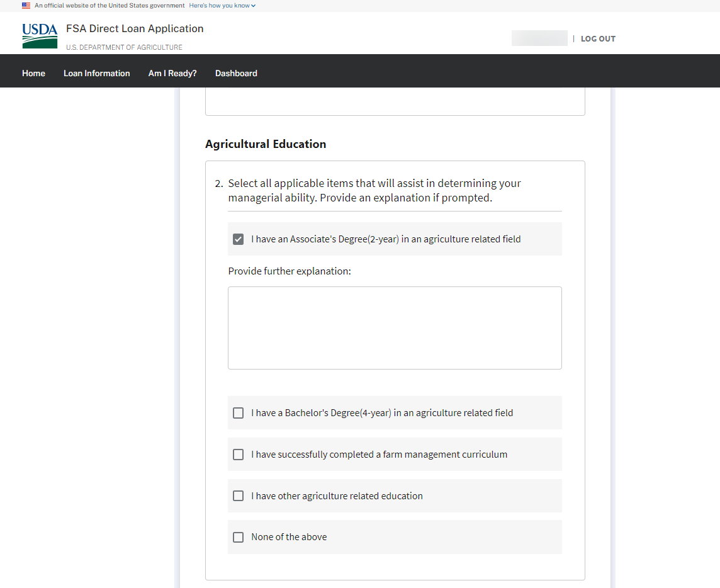Viewport: 720px width, 588px height.
Task: Click the USDA logo
Action: pyautogui.click(x=40, y=36)
